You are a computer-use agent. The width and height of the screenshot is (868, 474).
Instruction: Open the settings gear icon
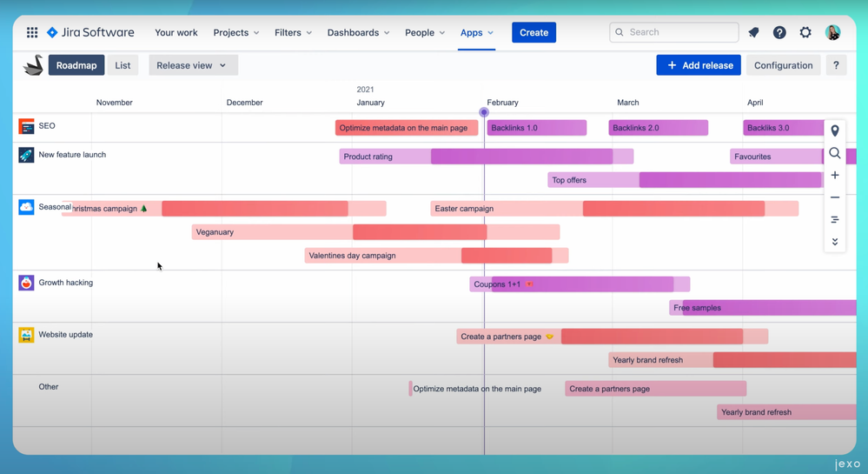[805, 33]
